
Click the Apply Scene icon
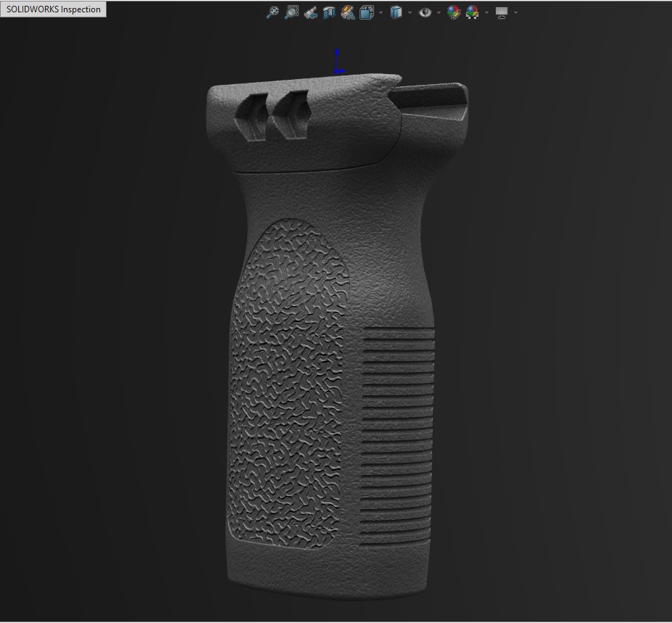click(x=473, y=12)
